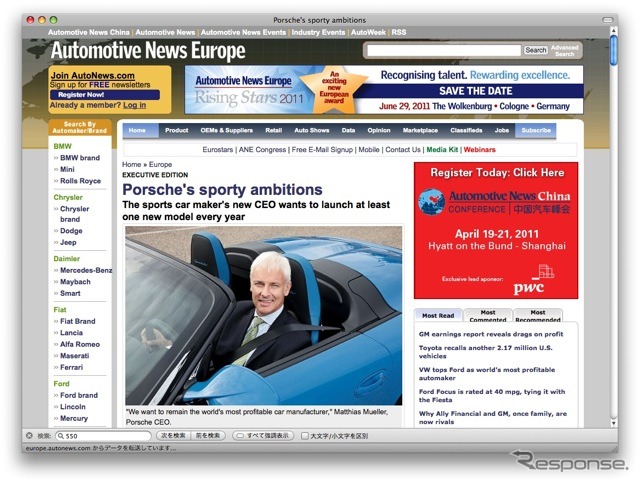
Task: Click the Home breadcrumb link
Action: click(x=131, y=165)
